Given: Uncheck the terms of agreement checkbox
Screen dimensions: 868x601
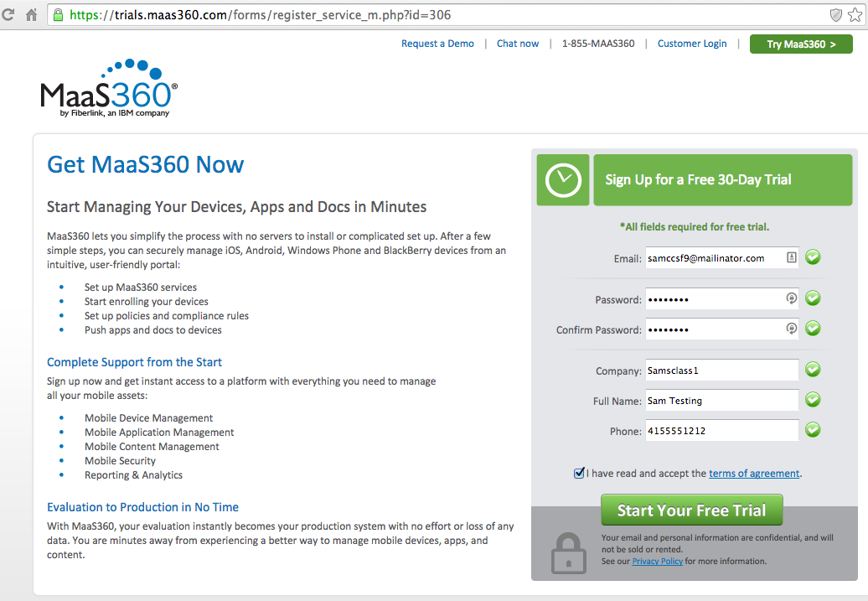Looking at the screenshot, I should 579,473.
